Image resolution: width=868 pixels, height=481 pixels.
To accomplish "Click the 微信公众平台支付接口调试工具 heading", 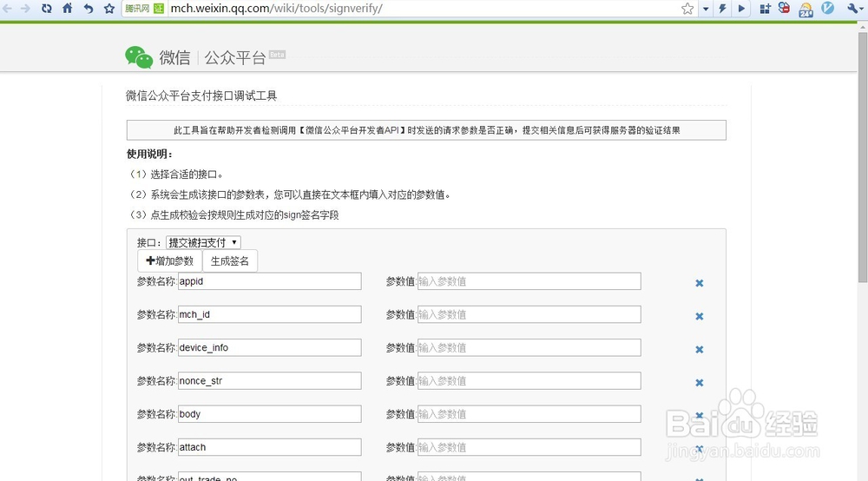I will pyautogui.click(x=201, y=96).
